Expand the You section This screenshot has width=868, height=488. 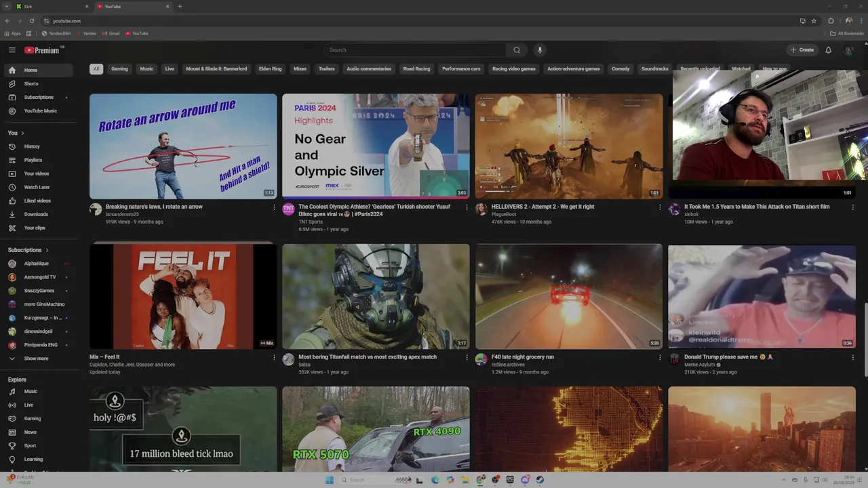pos(16,133)
